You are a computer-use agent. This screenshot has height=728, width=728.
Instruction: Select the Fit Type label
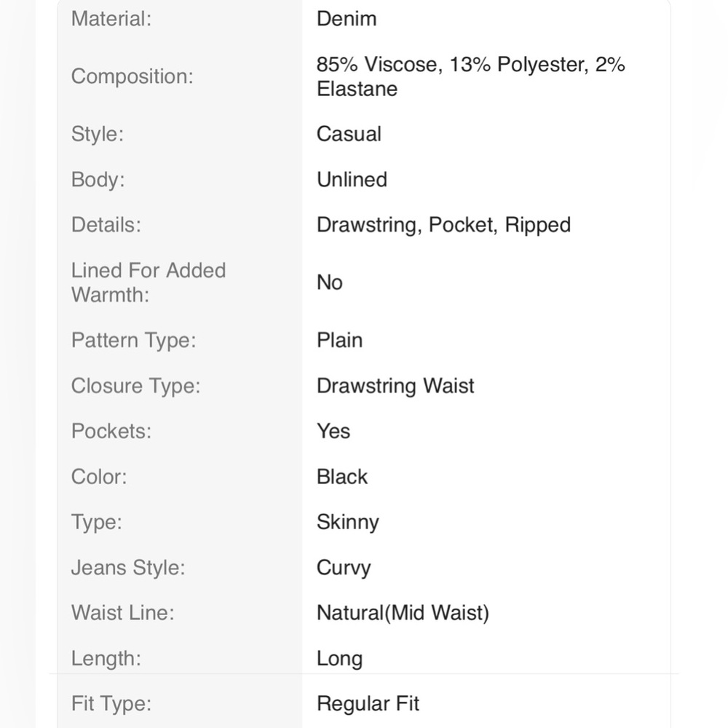point(111,704)
